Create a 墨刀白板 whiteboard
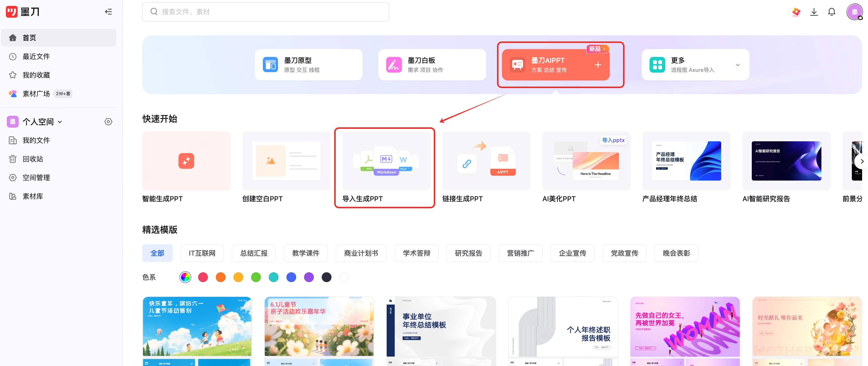 pos(432,65)
